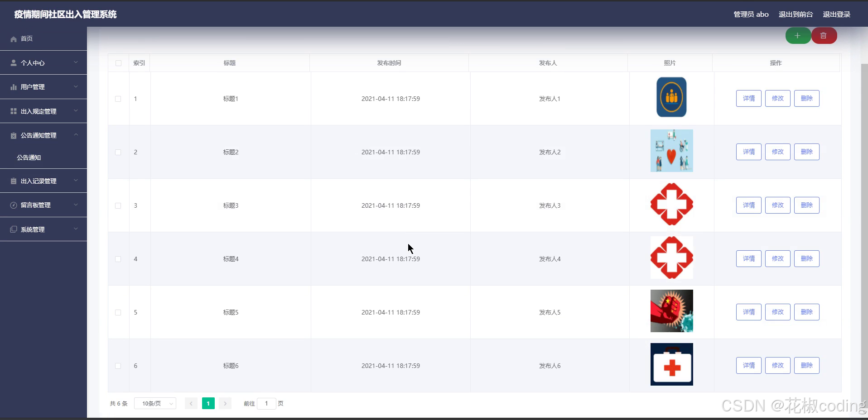
Task: Check the checkbox for row 标题2
Action: click(118, 152)
